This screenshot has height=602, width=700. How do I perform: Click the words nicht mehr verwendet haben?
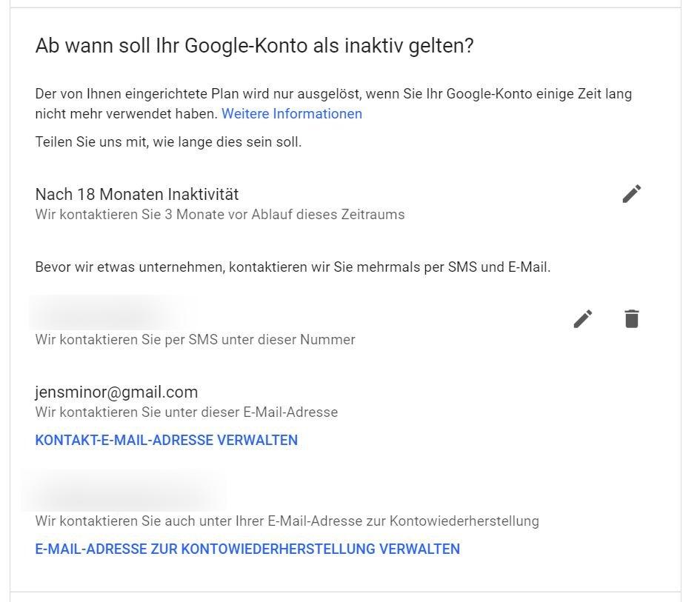pos(126,114)
